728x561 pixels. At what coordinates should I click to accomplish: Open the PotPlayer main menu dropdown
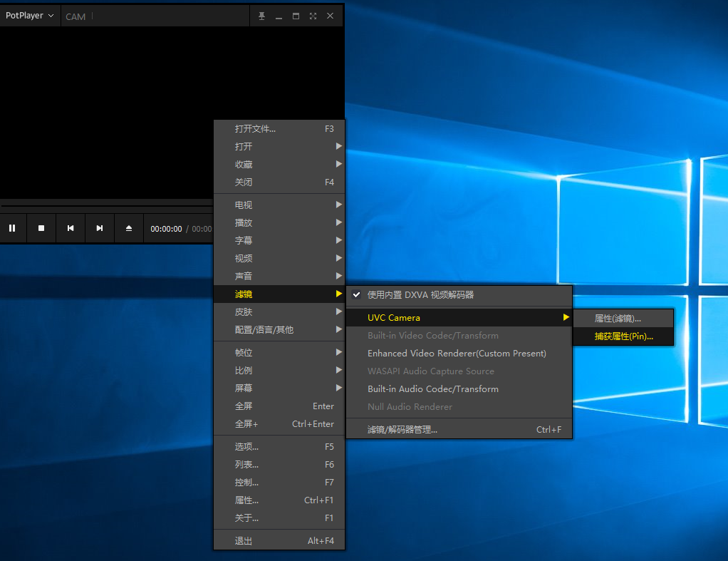29,16
